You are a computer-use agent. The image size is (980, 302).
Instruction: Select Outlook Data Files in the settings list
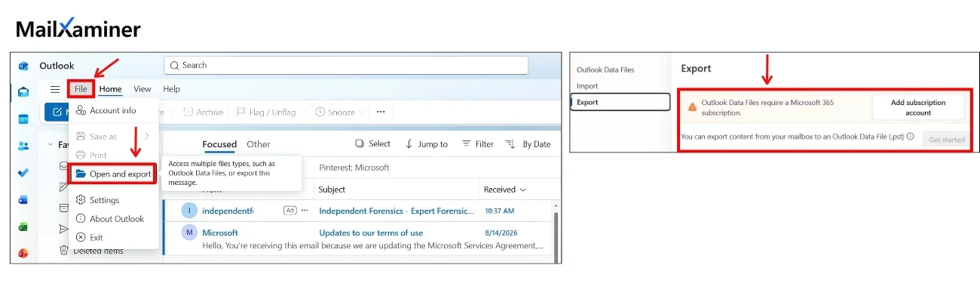pyautogui.click(x=605, y=69)
